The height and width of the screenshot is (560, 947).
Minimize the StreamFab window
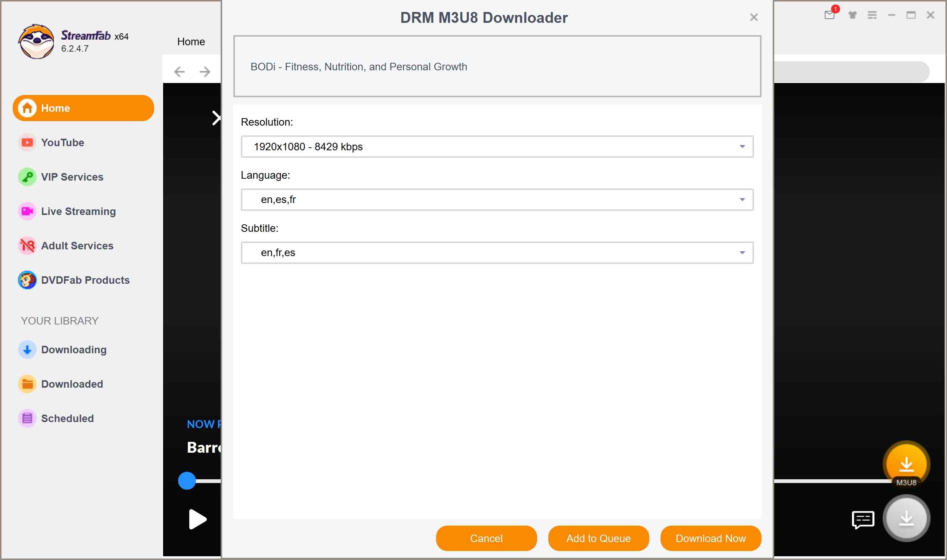tap(892, 15)
